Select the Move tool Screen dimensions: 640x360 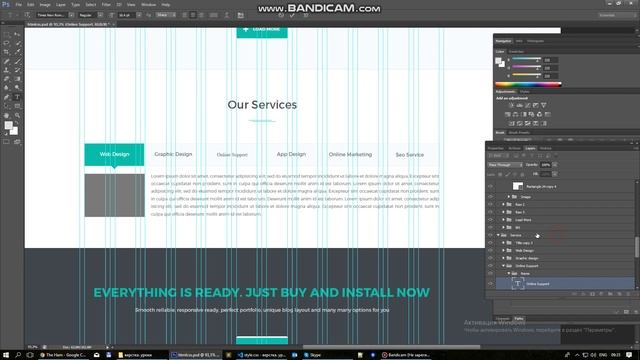coord(17,34)
